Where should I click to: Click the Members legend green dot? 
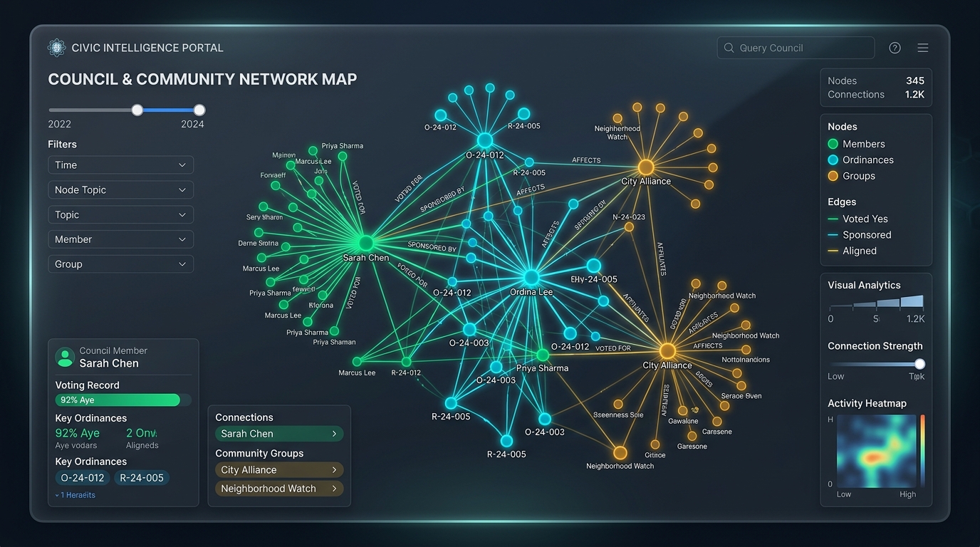coord(833,144)
